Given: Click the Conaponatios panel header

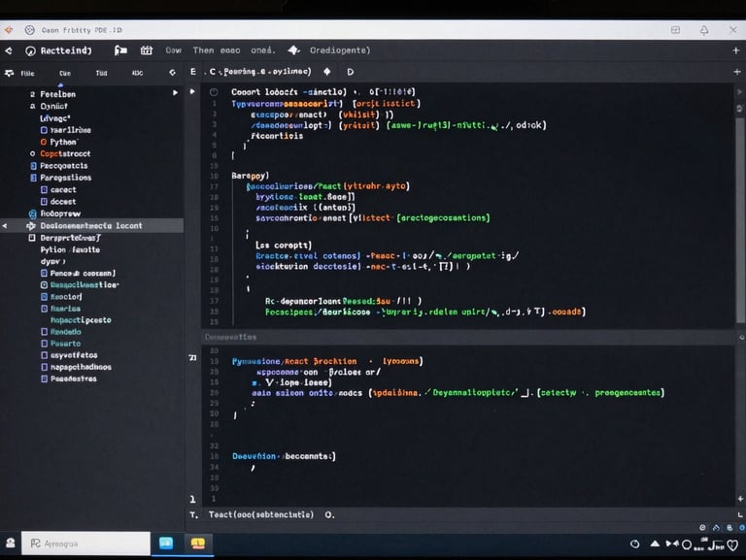Looking at the screenshot, I should pyautogui.click(x=230, y=337).
